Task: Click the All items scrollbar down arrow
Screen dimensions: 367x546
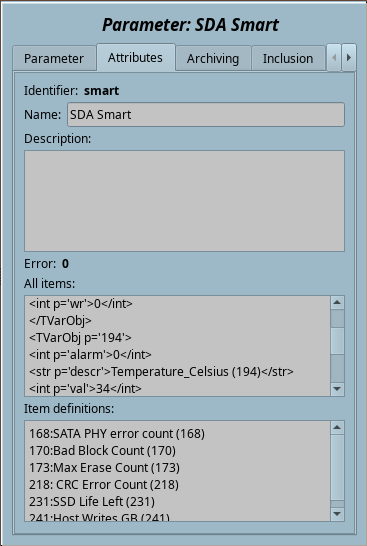Action: pos(337,389)
